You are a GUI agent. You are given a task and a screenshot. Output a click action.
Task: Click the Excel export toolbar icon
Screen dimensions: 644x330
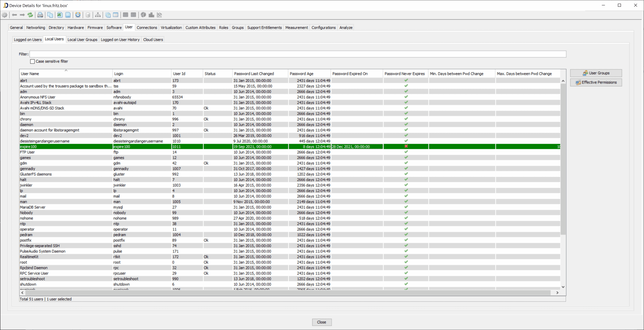tap(60, 15)
